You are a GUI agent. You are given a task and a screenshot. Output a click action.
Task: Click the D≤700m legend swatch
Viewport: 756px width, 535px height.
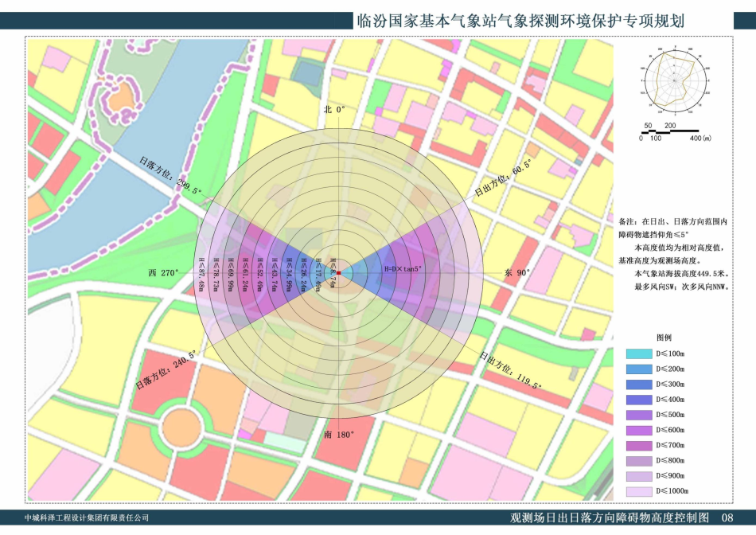[633, 445]
